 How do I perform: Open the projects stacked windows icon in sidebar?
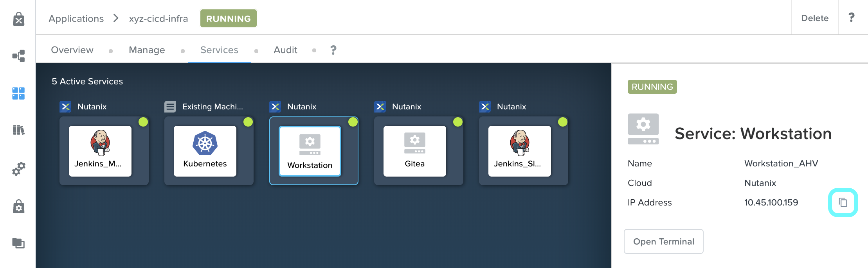click(x=18, y=243)
